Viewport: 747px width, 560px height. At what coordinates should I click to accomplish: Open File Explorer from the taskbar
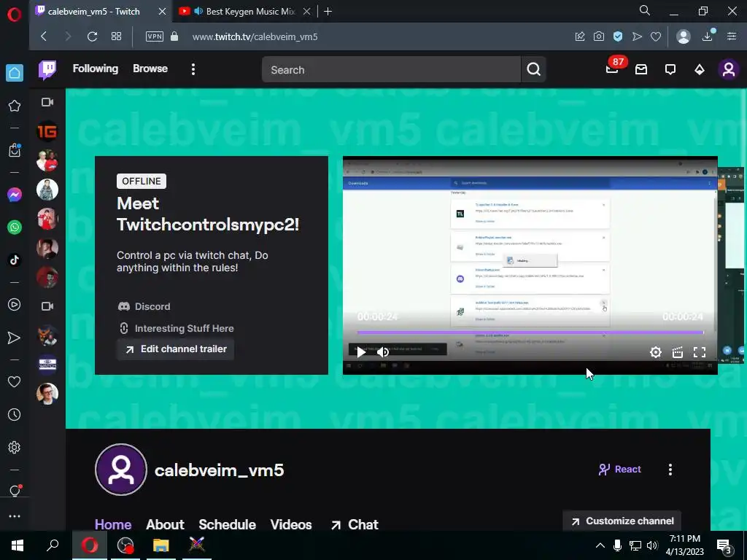161,545
